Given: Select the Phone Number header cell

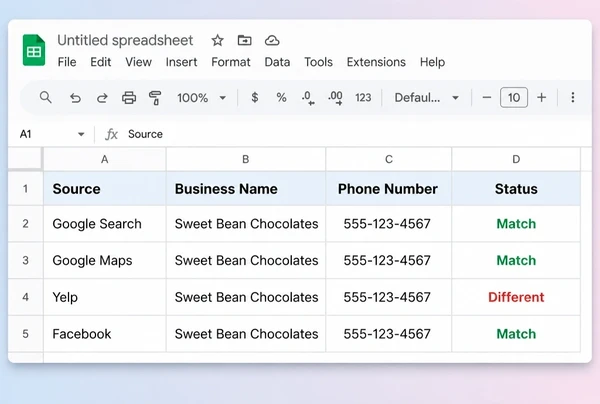Looking at the screenshot, I should 389,189.
